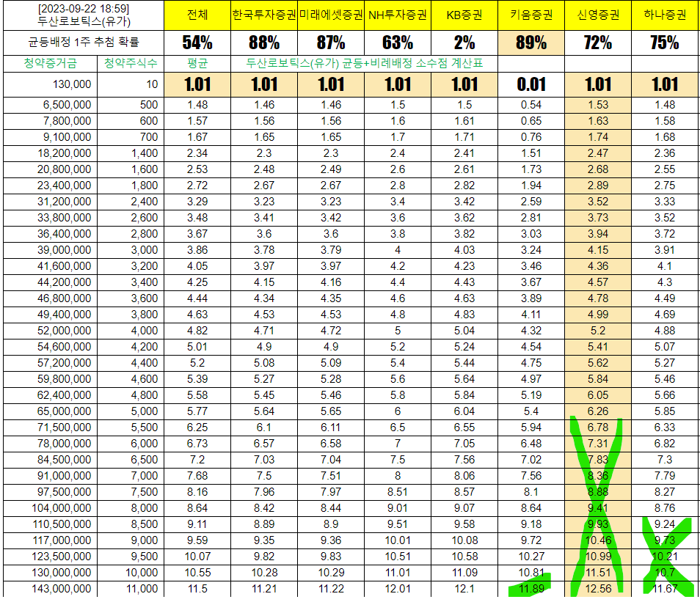Select the 7,000 share count cell
The width and height of the screenshot is (700, 602).
pos(131,476)
